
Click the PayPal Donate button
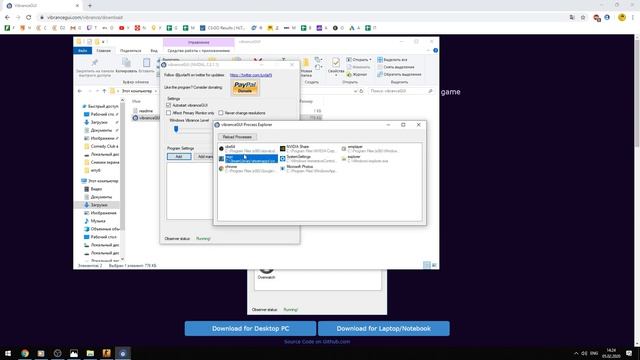point(245,87)
